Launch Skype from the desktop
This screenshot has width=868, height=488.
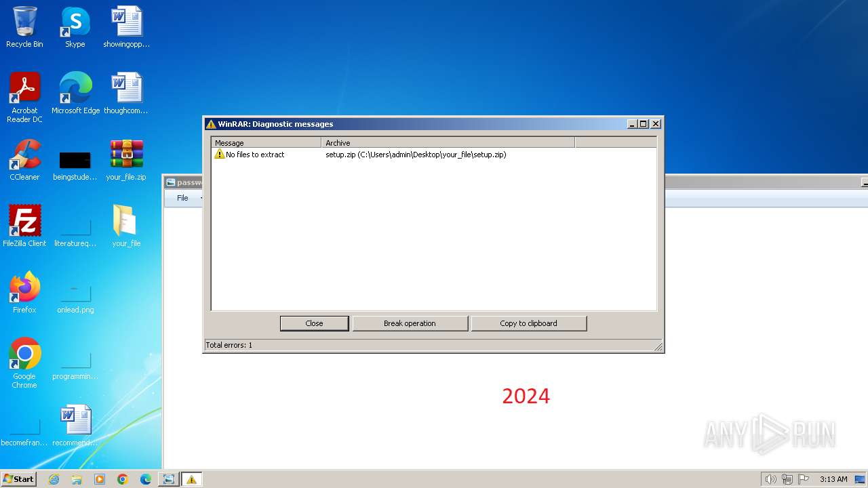pyautogui.click(x=75, y=27)
